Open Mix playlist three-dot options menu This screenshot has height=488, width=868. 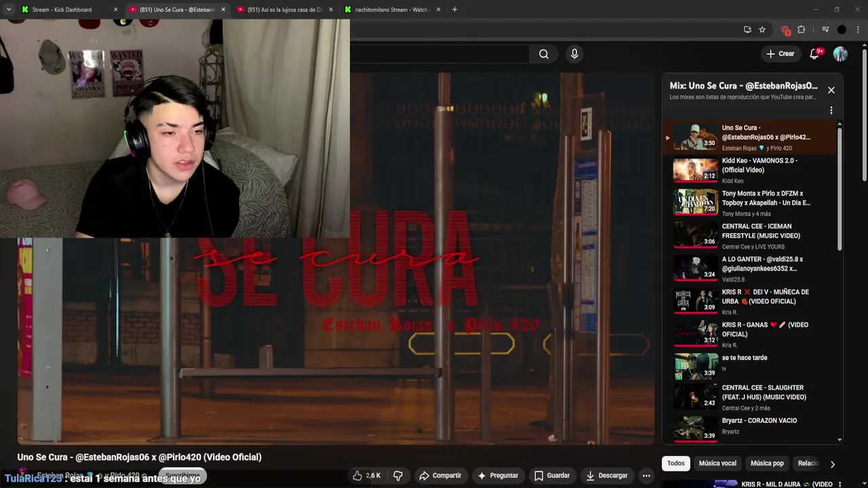[831, 110]
